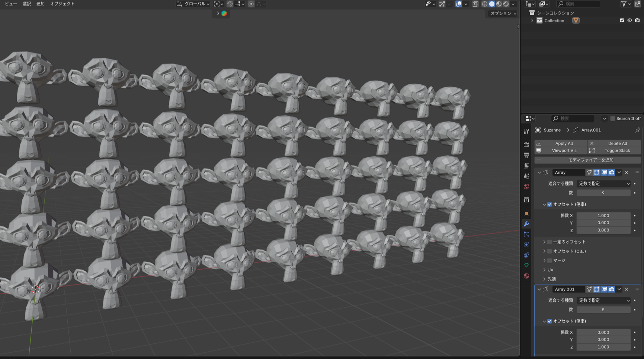Viewport: 644px width, 359px height.
Task: Open the Scene properties tab
Action: pyautogui.click(x=526, y=176)
